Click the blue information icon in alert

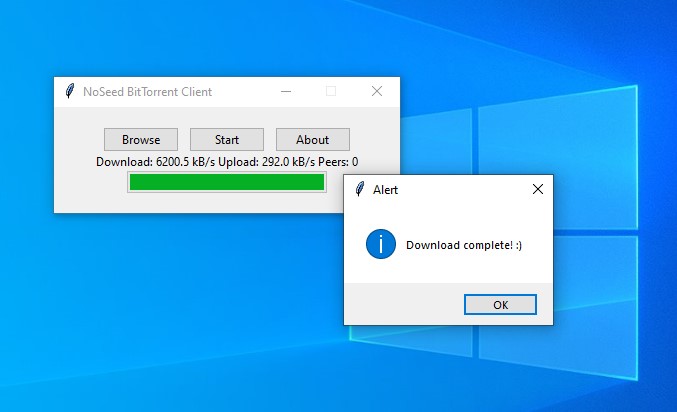[381, 244]
